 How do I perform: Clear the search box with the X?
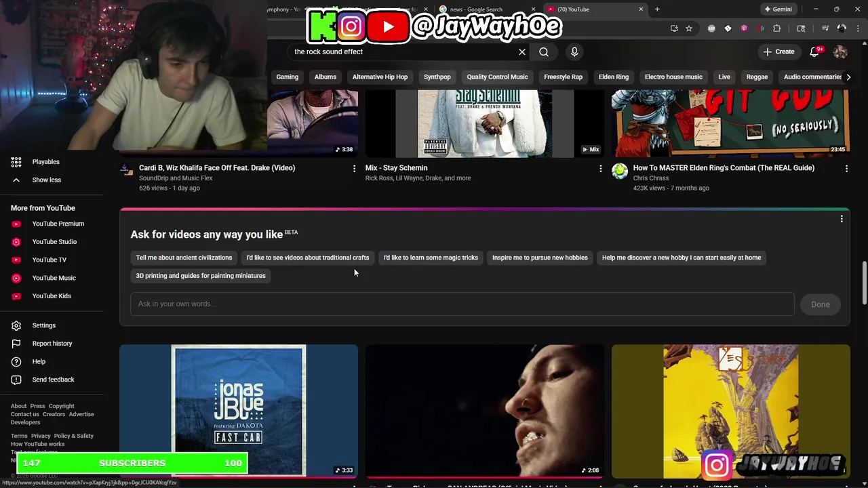[522, 52]
